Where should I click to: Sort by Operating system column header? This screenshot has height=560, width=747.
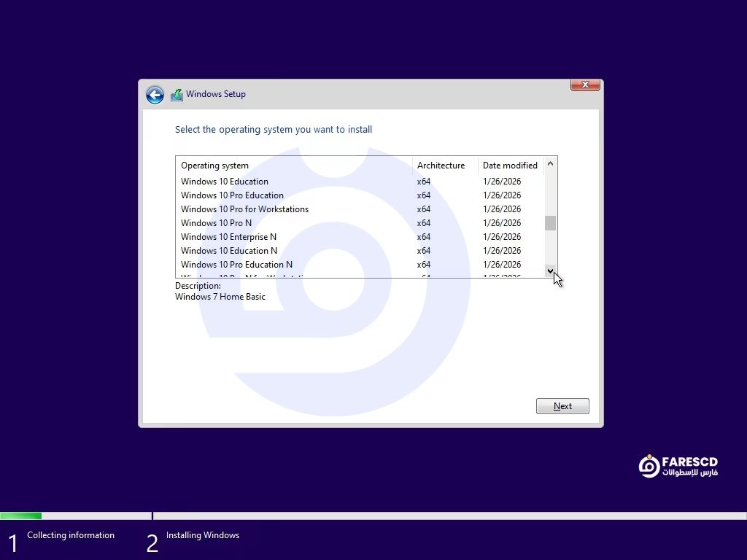point(214,166)
